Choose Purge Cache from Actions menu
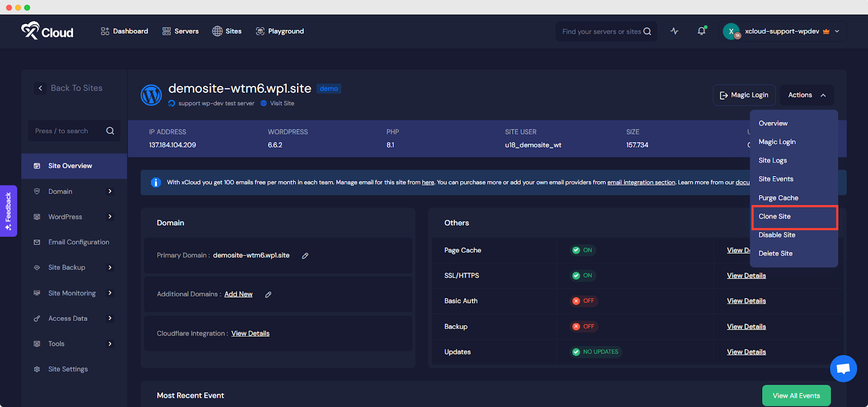 [x=778, y=198]
